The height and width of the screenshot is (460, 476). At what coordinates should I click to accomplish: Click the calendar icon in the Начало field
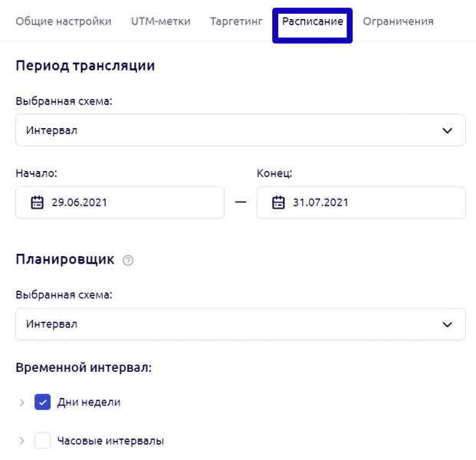tap(37, 202)
